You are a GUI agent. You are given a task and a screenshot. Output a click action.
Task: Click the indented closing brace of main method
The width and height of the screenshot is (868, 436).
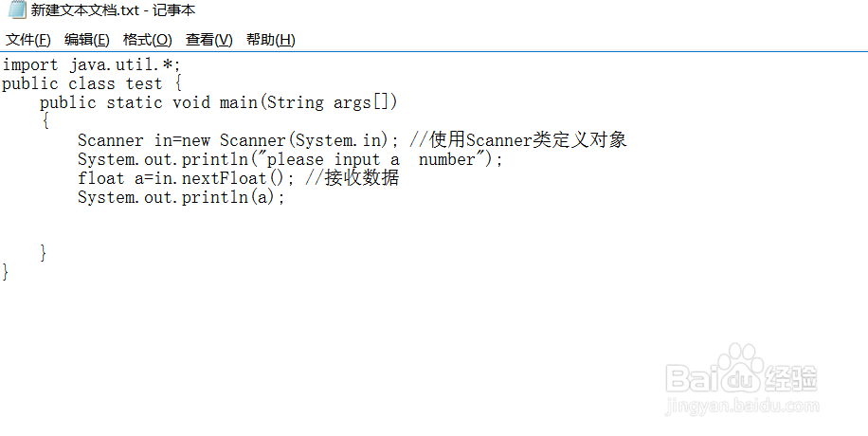point(45,253)
